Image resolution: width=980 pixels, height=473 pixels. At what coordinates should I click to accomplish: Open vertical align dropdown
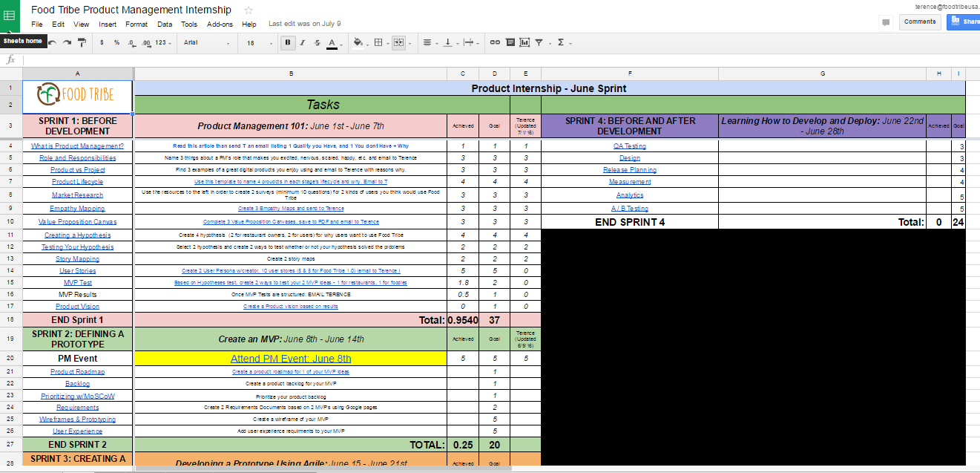(450, 43)
